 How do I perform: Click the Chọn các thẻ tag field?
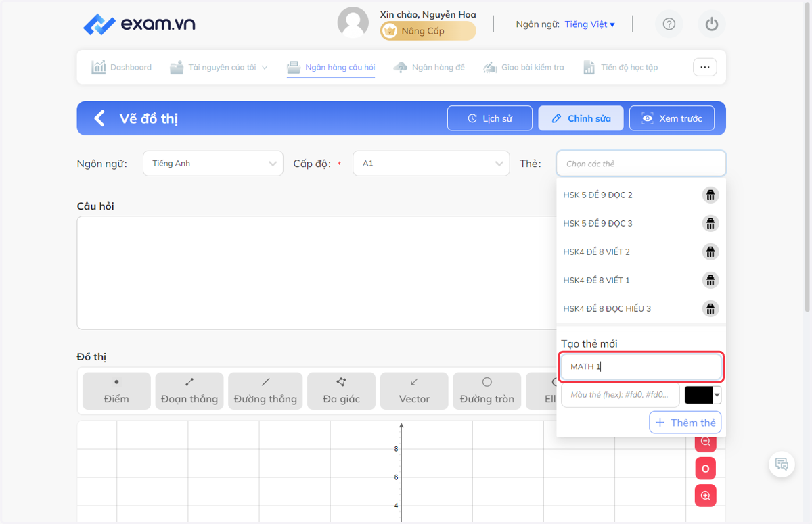[x=641, y=164]
